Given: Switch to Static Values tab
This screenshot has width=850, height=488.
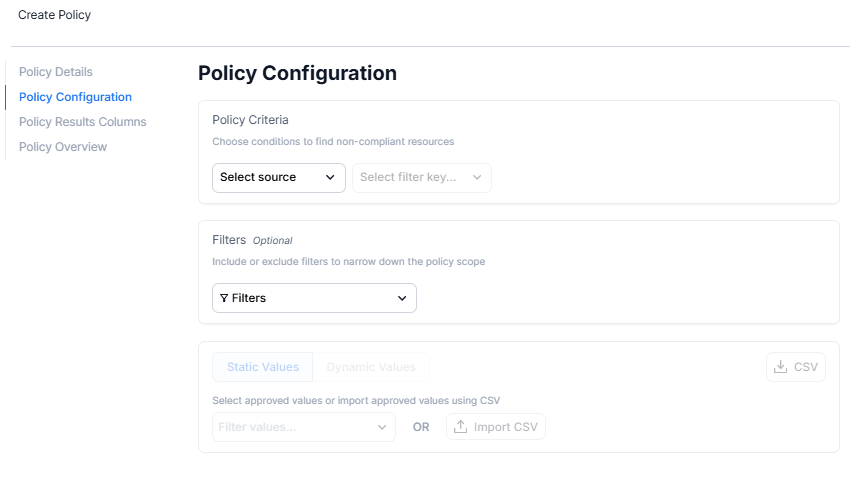Looking at the screenshot, I should (x=262, y=367).
